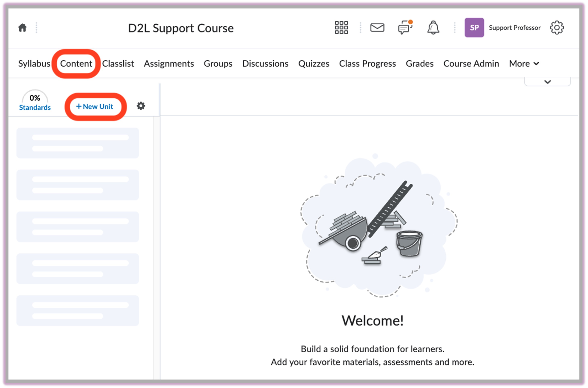Go to Quizzes in the navbar
The width and height of the screenshot is (588, 388).
click(314, 64)
